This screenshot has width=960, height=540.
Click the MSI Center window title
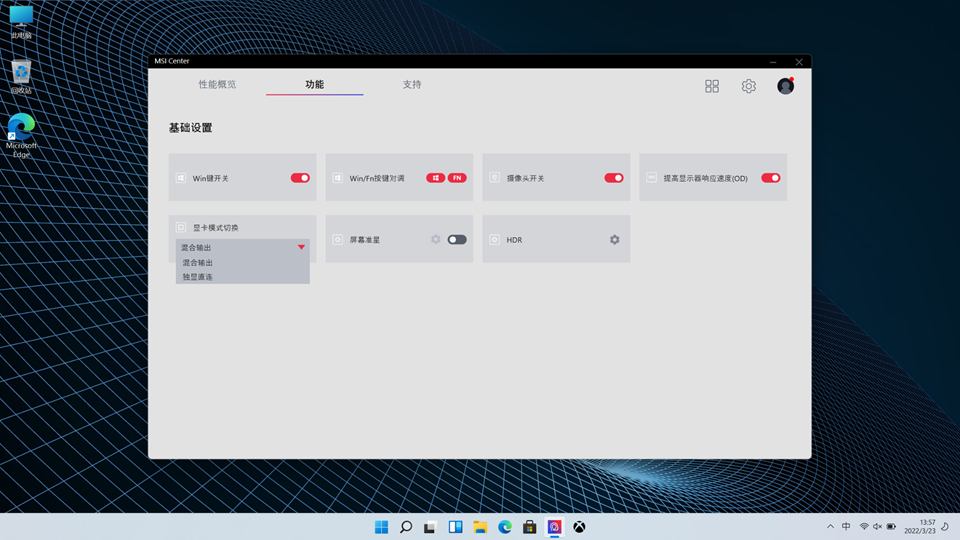click(x=171, y=61)
